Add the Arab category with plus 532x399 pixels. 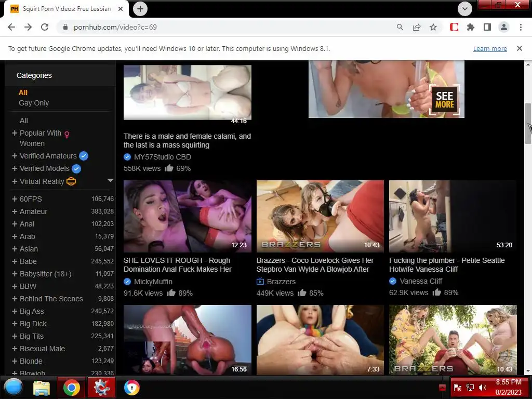(15, 236)
